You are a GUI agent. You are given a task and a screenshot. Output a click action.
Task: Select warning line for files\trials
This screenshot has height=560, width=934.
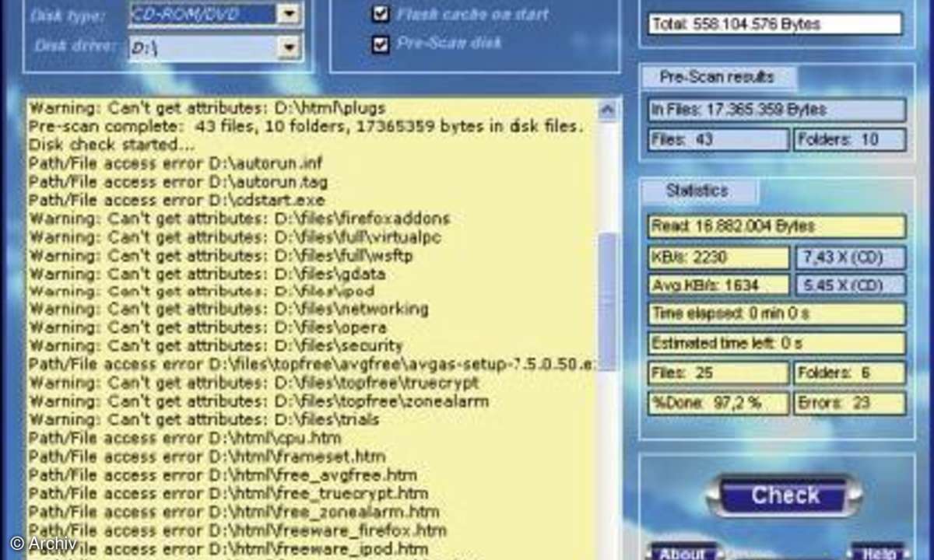204,419
